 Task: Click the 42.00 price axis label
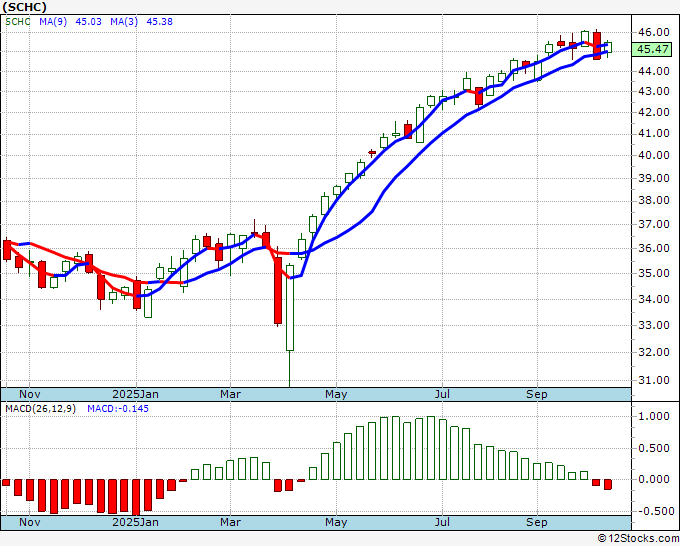click(654, 112)
